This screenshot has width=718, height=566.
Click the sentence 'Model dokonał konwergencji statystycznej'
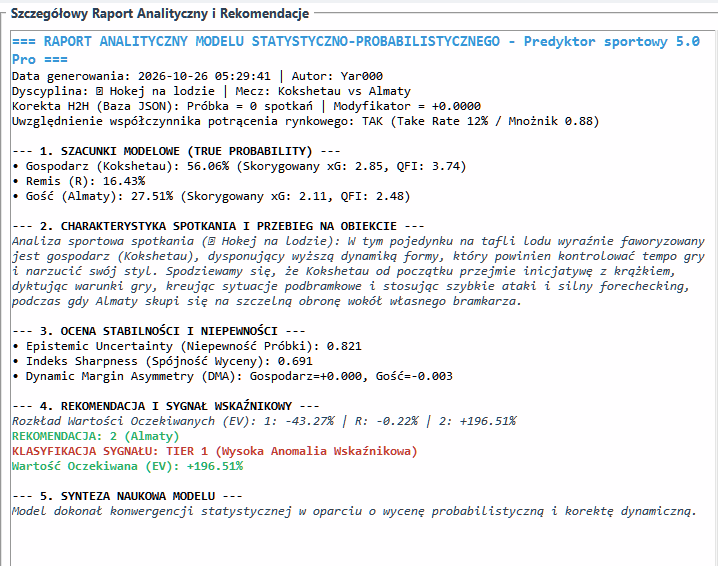click(354, 512)
